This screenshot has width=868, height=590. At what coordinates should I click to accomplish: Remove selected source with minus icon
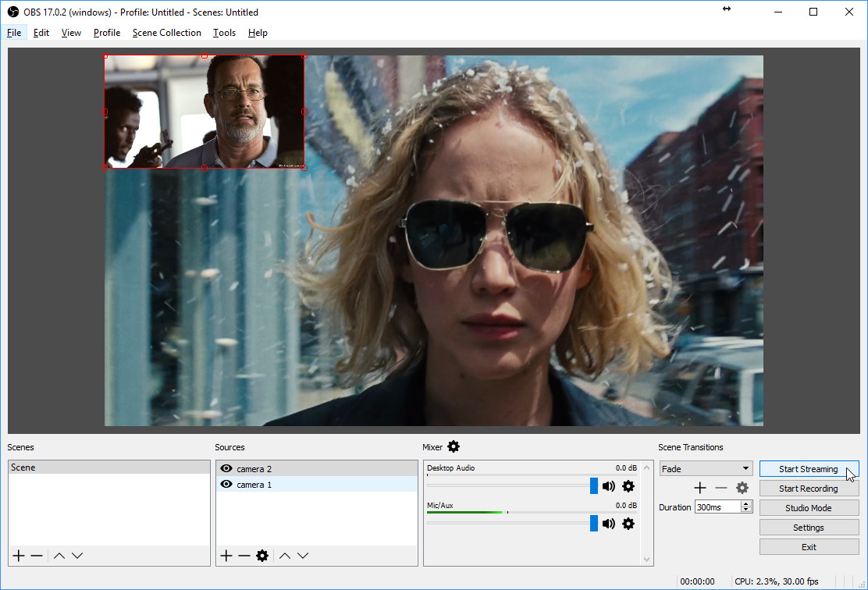coord(244,556)
